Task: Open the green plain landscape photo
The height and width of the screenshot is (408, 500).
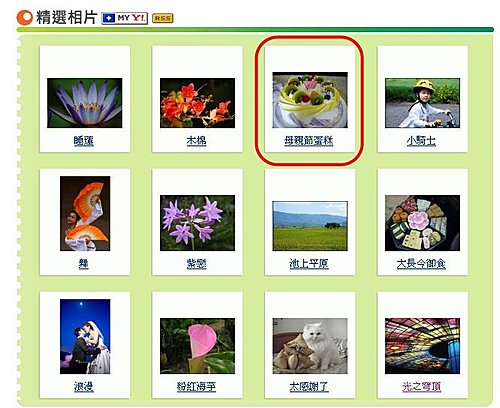Action: pyautogui.click(x=310, y=226)
